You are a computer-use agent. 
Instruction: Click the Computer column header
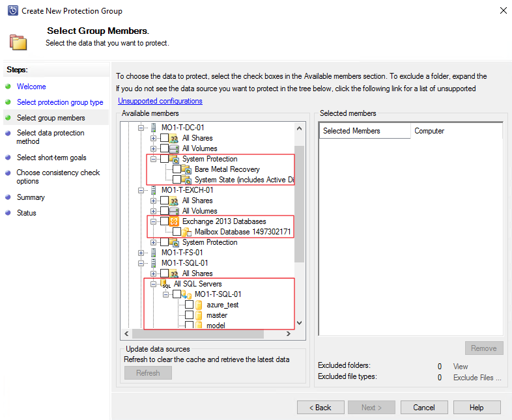[457, 131]
